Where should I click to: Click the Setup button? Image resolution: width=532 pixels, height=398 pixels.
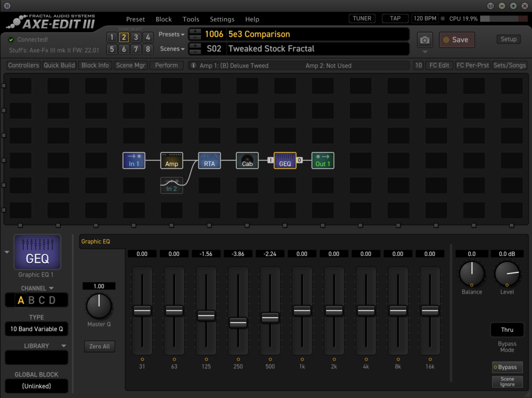(509, 39)
